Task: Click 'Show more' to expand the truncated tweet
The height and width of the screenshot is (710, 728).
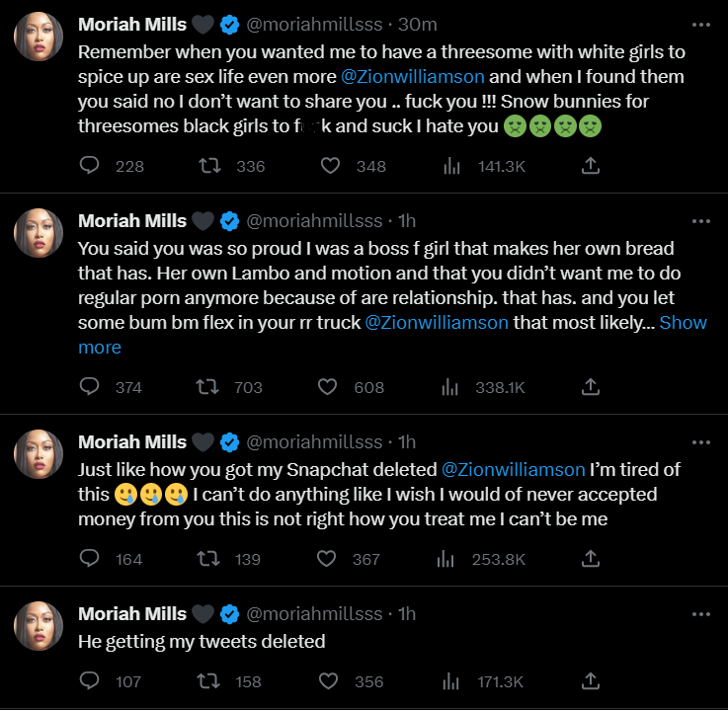Action: click(x=684, y=322)
